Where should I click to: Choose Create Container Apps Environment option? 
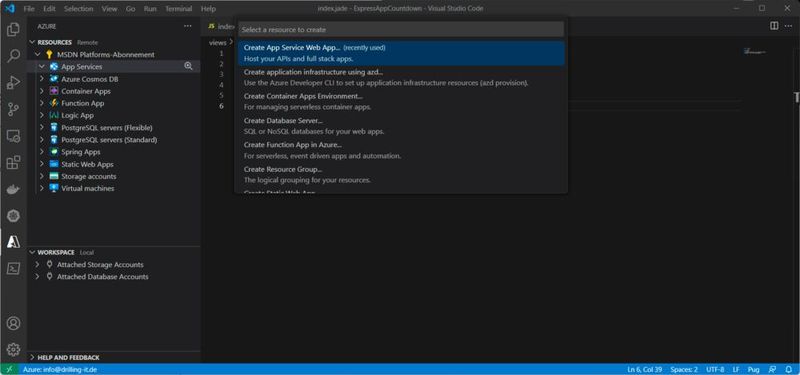(x=401, y=102)
